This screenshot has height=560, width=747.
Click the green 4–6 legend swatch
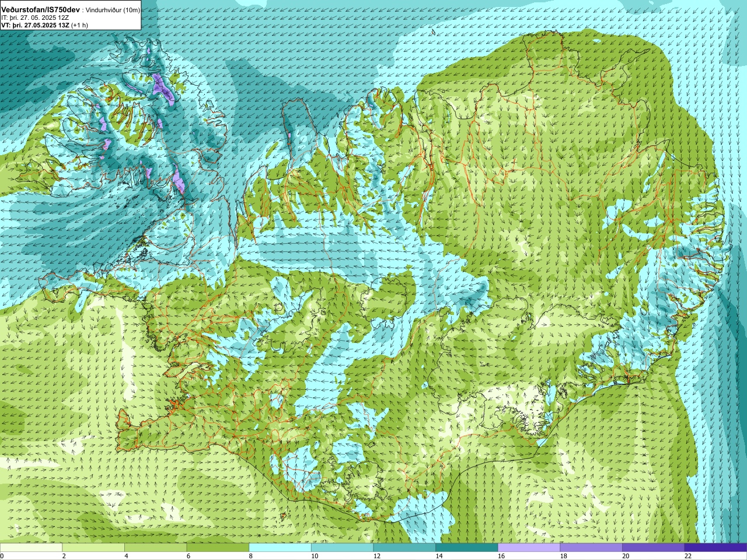(155, 547)
